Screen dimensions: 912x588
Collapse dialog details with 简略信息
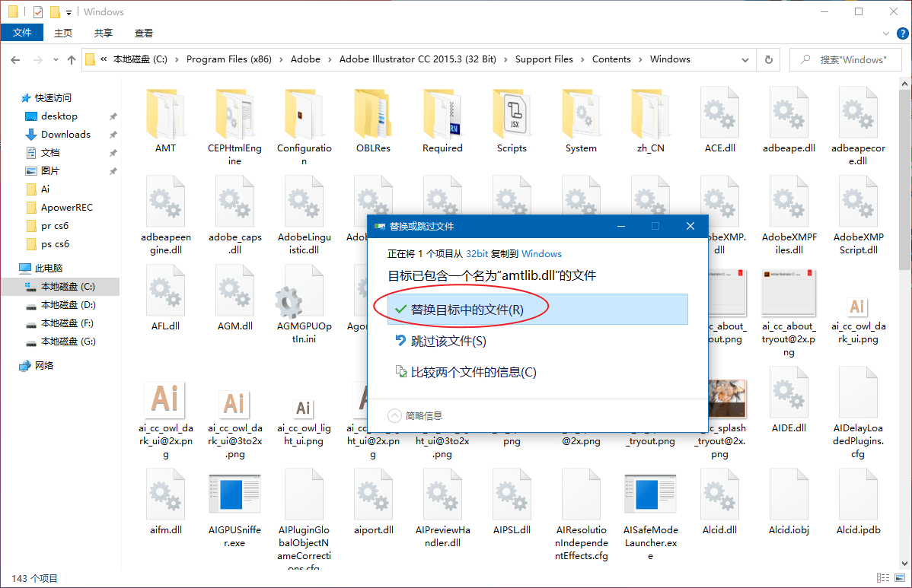416,415
